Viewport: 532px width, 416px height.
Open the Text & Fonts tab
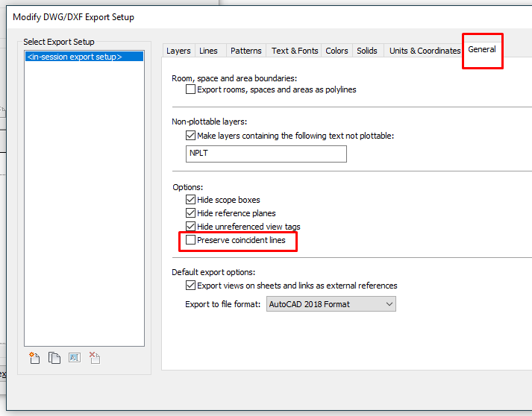(295, 51)
